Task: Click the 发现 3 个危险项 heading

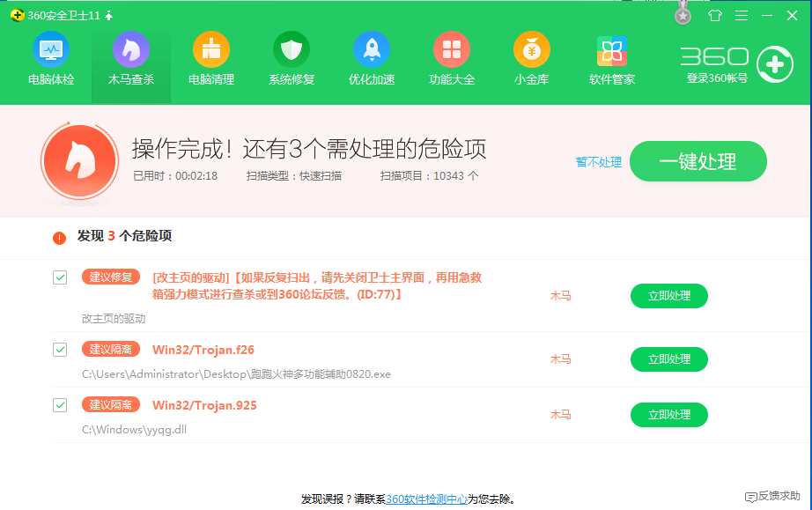Action: point(124,236)
